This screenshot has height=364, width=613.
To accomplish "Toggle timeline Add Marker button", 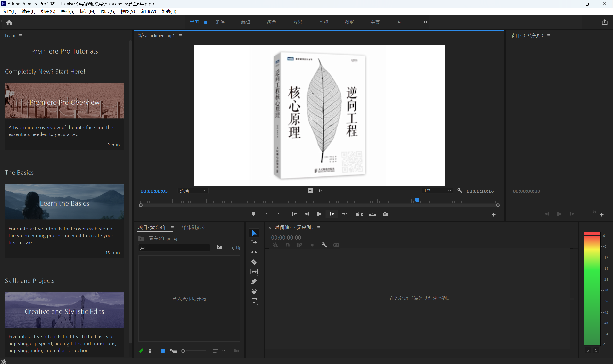I will (x=312, y=245).
